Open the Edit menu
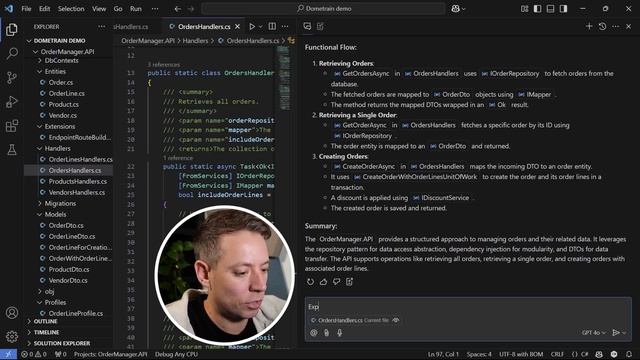The width and height of the screenshot is (640, 360). (44, 9)
